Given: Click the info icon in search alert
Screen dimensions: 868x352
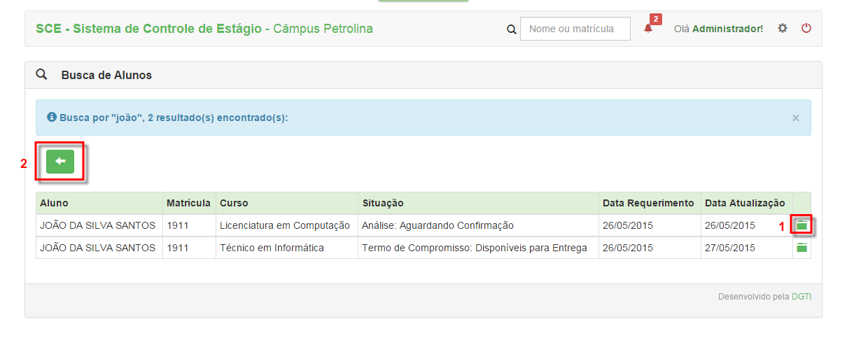Looking at the screenshot, I should click(x=51, y=118).
